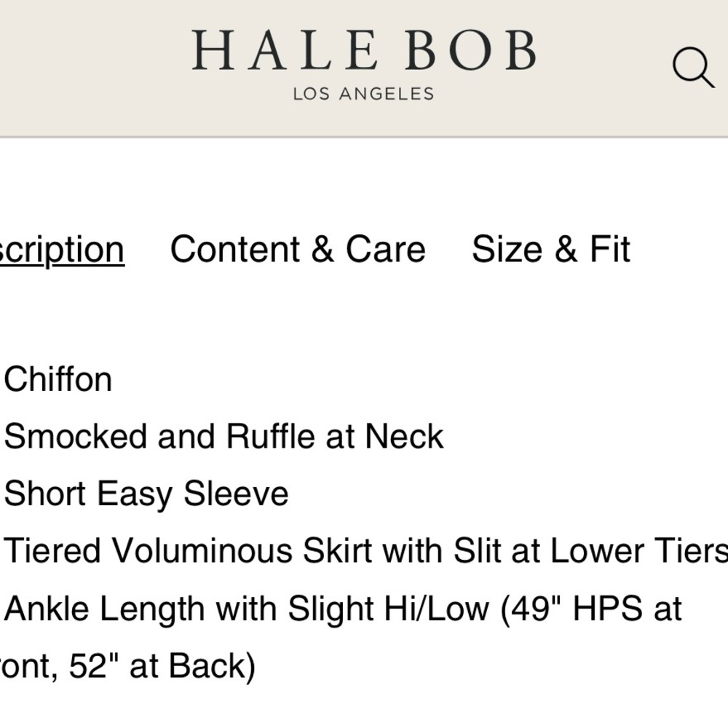Click the word Neck
This screenshot has height=728, width=728.
click(x=404, y=437)
